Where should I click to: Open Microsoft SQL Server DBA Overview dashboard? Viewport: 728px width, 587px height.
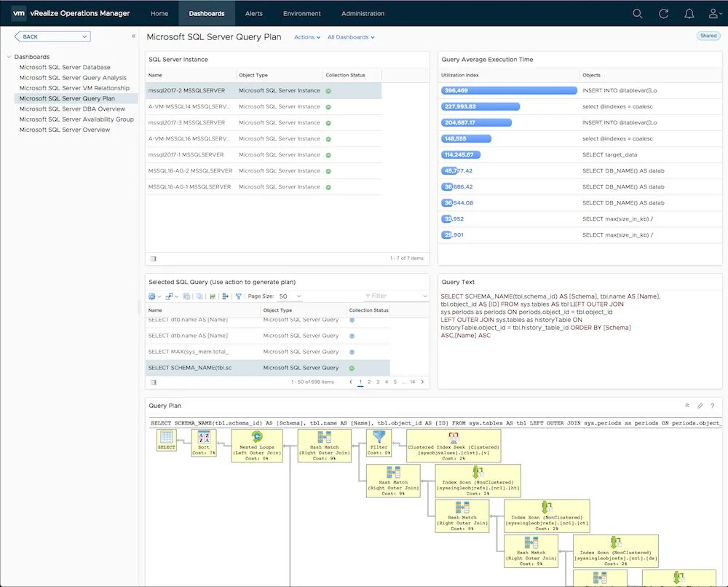[x=72, y=109]
